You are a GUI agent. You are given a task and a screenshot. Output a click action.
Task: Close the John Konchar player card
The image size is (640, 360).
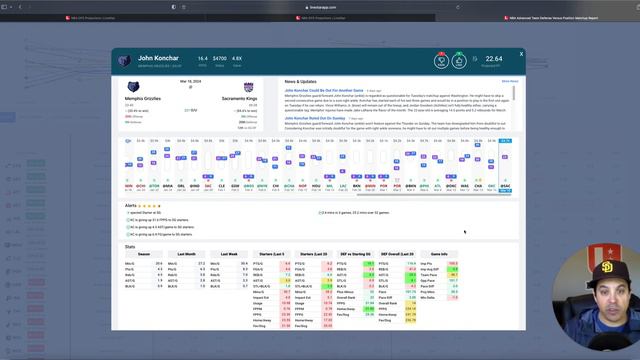pos(521,54)
